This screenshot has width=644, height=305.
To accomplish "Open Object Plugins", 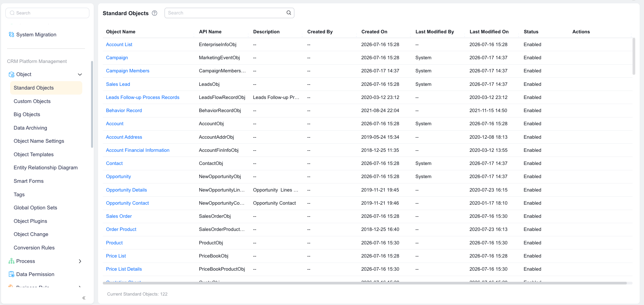I will pyautogui.click(x=30, y=221).
